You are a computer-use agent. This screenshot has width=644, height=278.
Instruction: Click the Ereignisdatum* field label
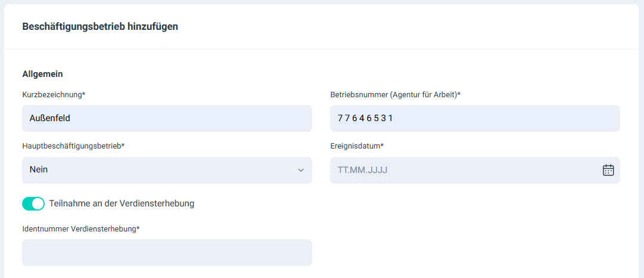pyautogui.click(x=357, y=146)
